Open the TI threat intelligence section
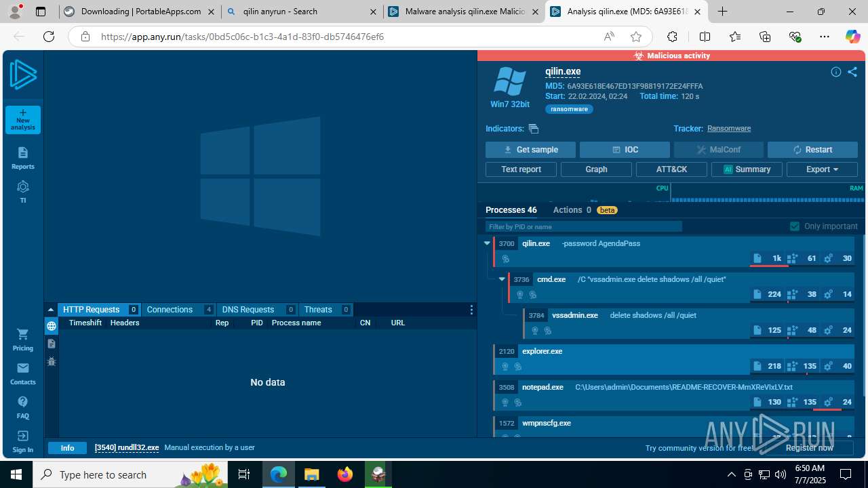868x488 pixels. pos(23,192)
